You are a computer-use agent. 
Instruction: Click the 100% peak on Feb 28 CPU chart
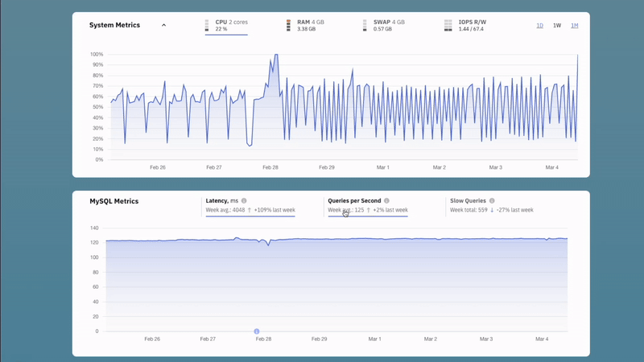click(x=276, y=55)
